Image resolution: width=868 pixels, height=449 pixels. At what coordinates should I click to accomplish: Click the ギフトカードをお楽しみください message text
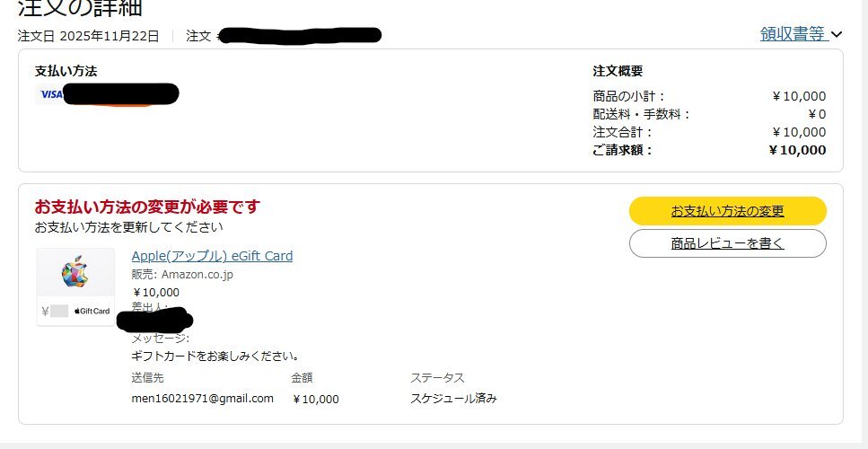(215, 356)
